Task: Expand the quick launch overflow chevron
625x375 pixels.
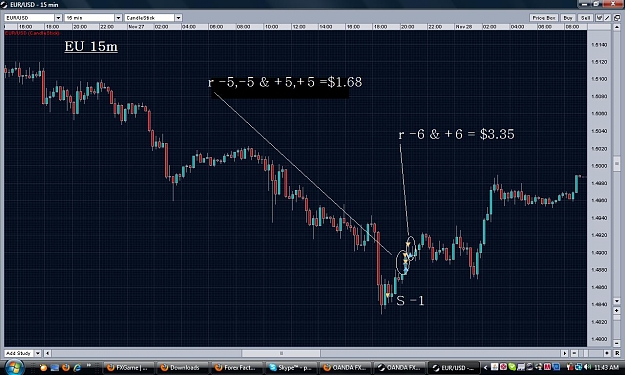Action: point(89,365)
